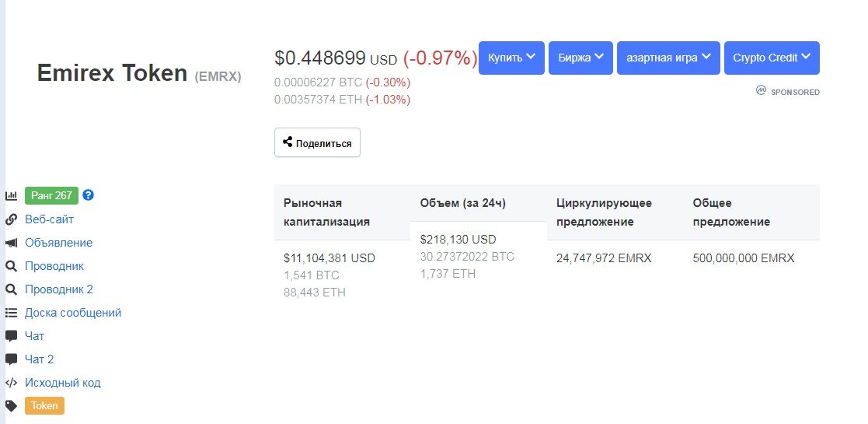Screen dimensions: 868x424
Task: Click the megaphone icon beside Объявление
Action: (11, 243)
